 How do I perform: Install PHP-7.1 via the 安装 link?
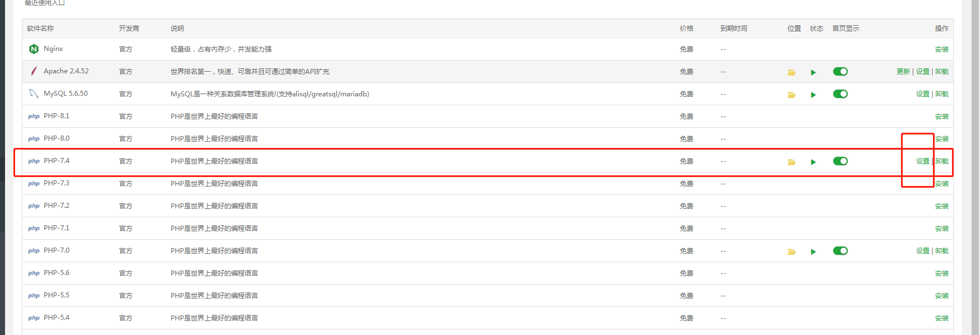coord(942,229)
